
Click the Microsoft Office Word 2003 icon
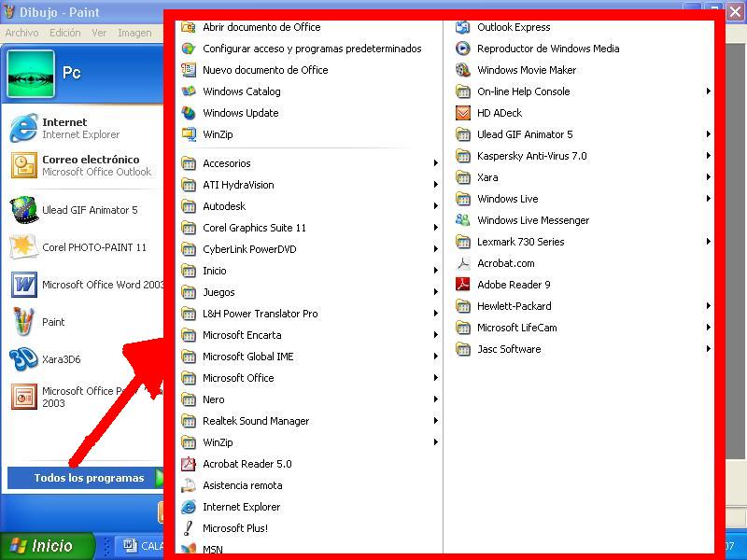coord(24,285)
